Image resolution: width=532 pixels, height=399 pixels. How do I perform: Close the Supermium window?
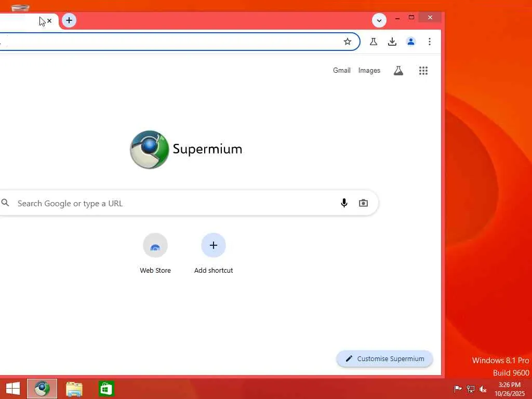[430, 17]
